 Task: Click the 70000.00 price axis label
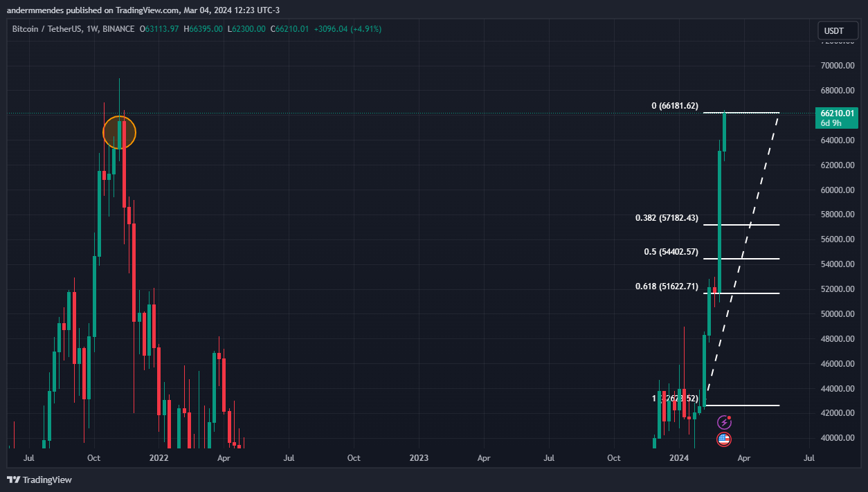tap(837, 66)
